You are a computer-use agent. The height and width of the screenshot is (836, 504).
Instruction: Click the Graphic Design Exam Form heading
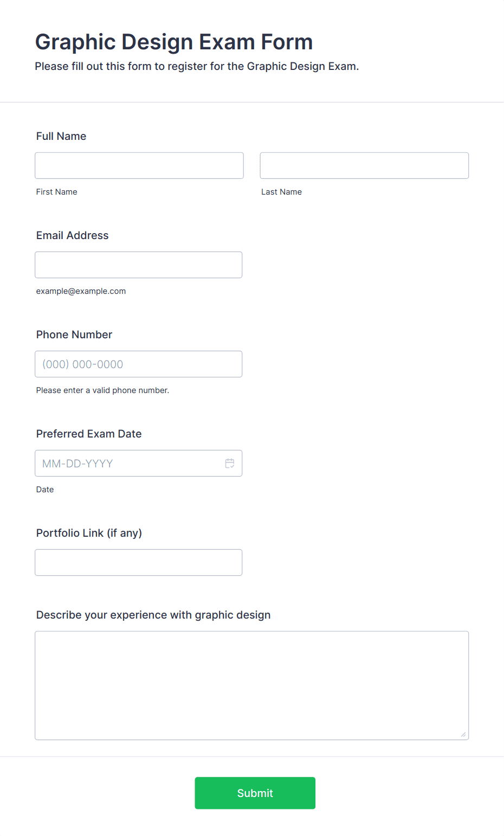tap(174, 42)
